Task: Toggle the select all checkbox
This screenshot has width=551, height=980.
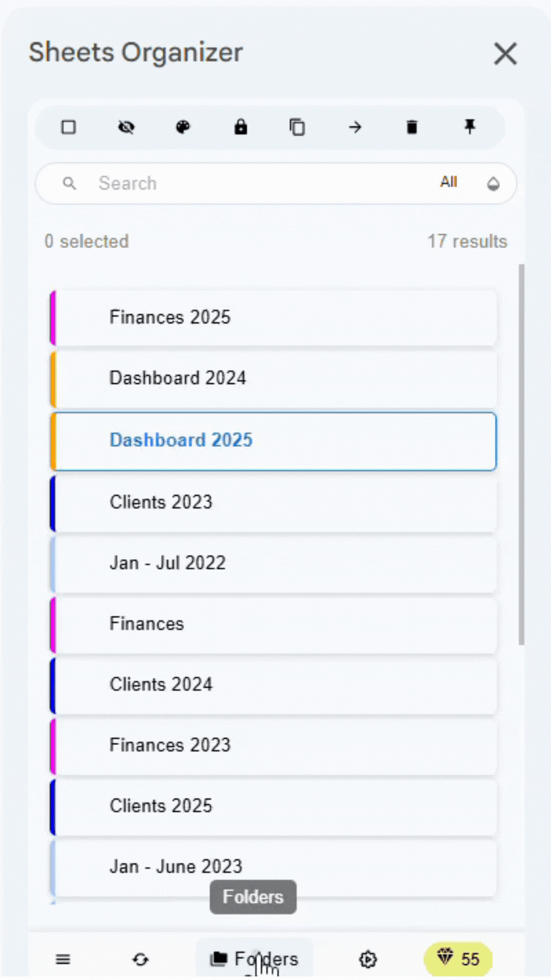Action: (69, 127)
